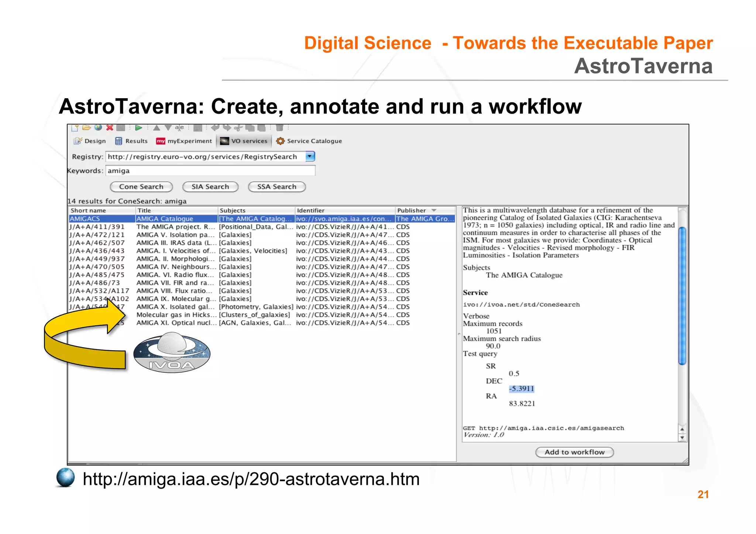Open the Results tab
This screenshot has height=534, width=756.
(x=131, y=141)
